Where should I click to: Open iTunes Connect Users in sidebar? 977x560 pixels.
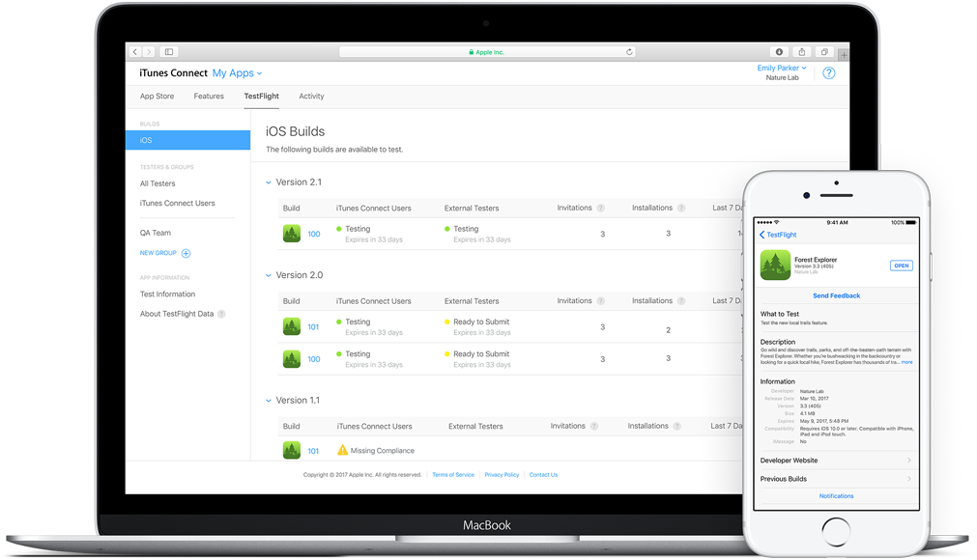tap(178, 204)
